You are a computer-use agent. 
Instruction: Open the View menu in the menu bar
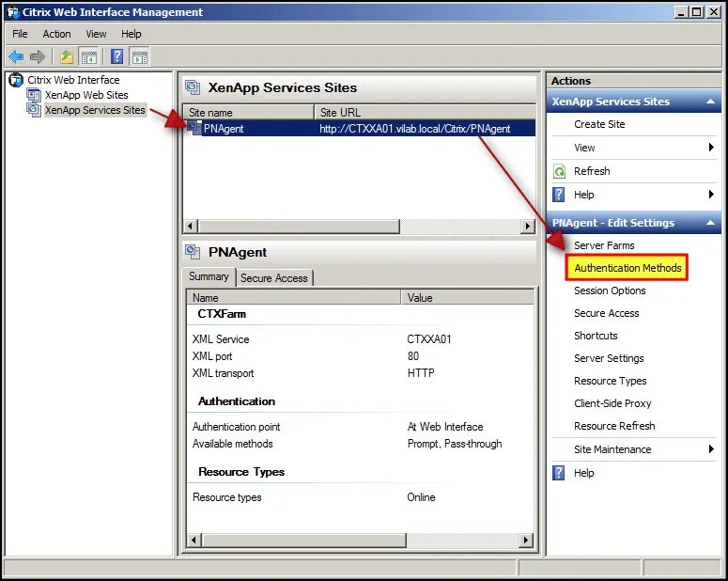click(x=96, y=34)
